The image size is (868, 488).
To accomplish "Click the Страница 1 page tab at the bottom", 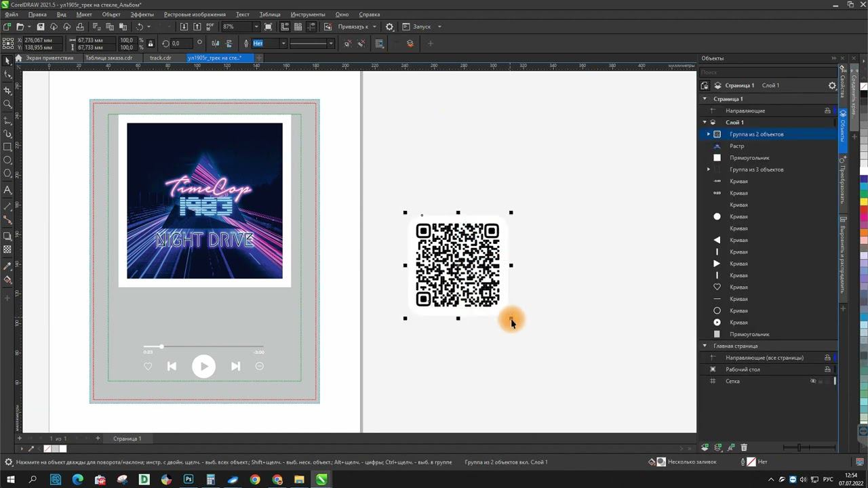I will pos(127,439).
